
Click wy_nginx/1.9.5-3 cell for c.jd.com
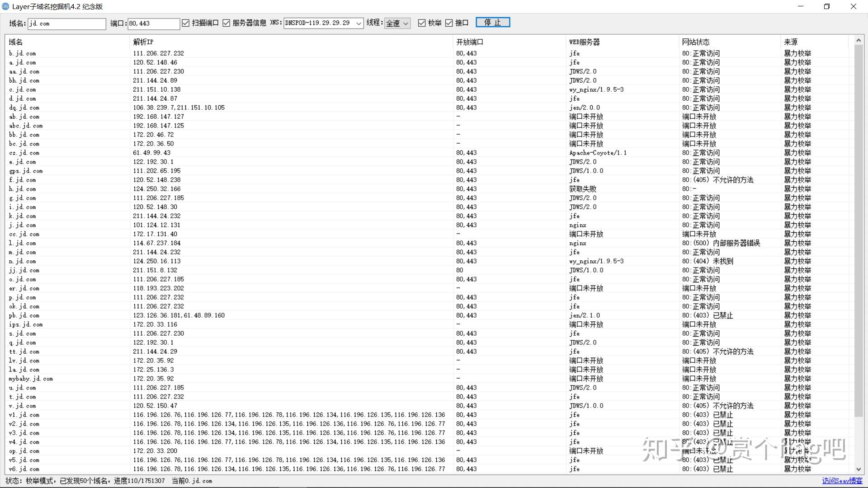point(596,89)
